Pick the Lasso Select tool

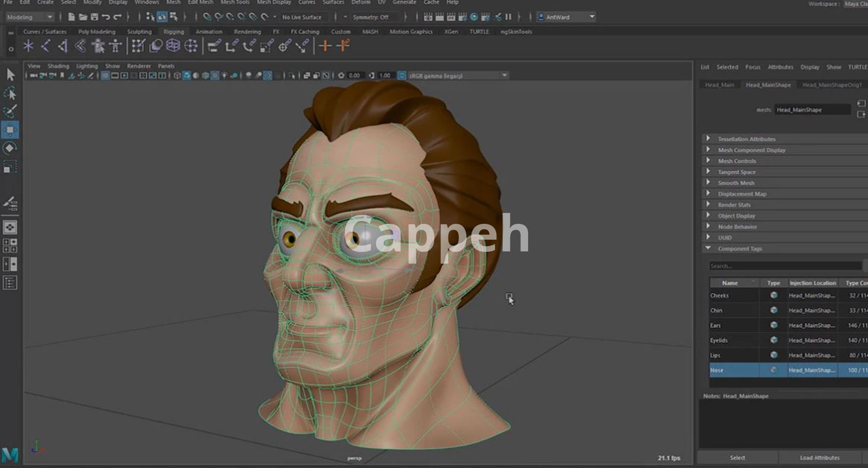click(x=10, y=94)
